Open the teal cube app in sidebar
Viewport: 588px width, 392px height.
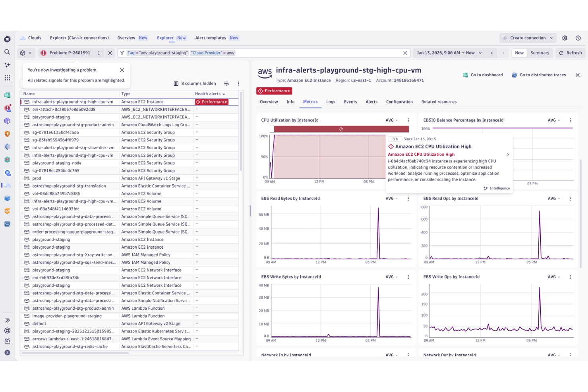click(7, 160)
